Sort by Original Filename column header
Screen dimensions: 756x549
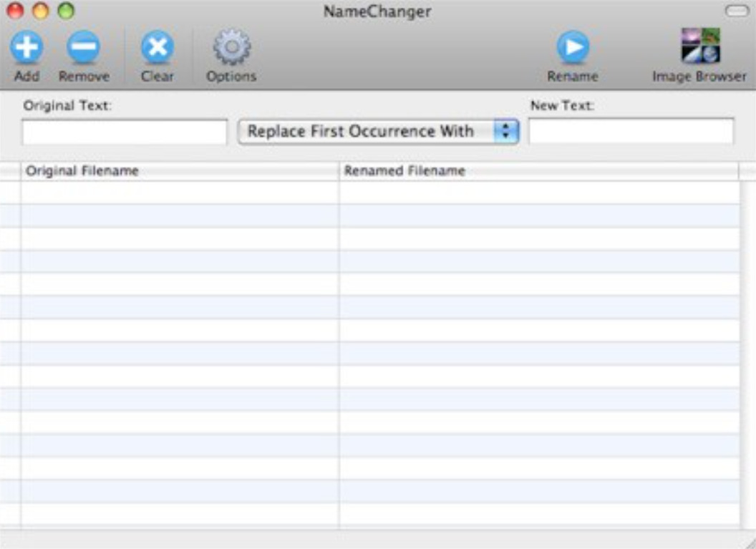coord(180,171)
